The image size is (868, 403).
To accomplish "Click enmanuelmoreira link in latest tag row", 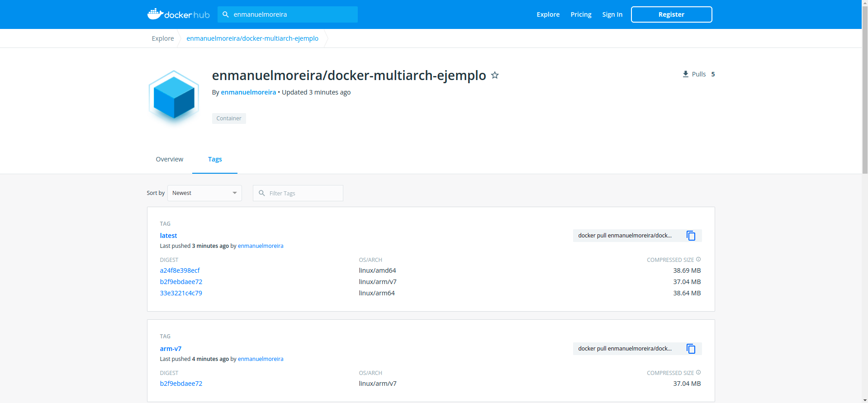I will point(261,246).
